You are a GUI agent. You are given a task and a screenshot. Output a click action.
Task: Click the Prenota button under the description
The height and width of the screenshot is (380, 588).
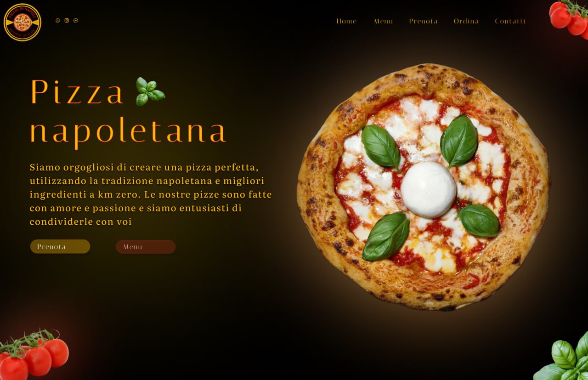point(60,247)
